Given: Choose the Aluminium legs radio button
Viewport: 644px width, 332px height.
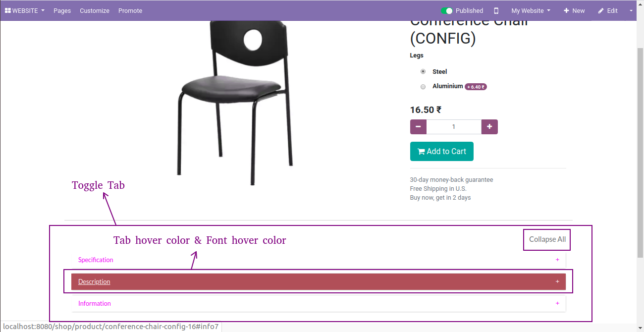Looking at the screenshot, I should [423, 87].
